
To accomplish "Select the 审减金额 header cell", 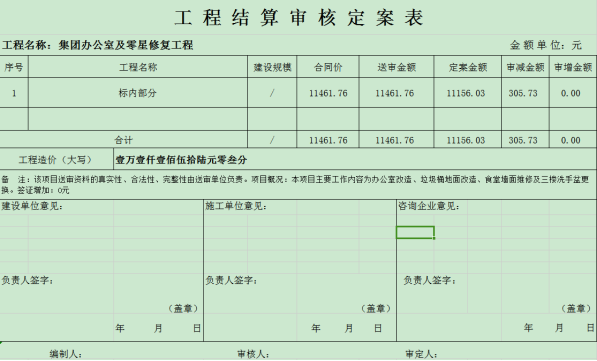I will tap(525, 67).
